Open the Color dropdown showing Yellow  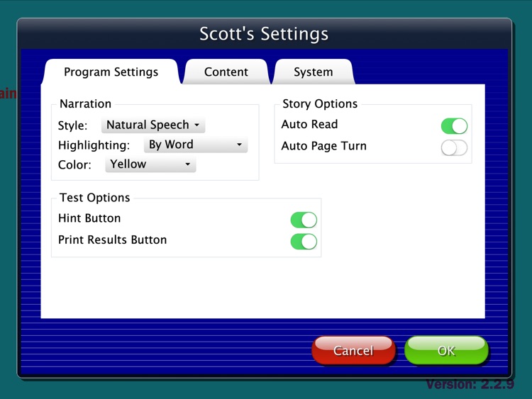[x=150, y=164]
